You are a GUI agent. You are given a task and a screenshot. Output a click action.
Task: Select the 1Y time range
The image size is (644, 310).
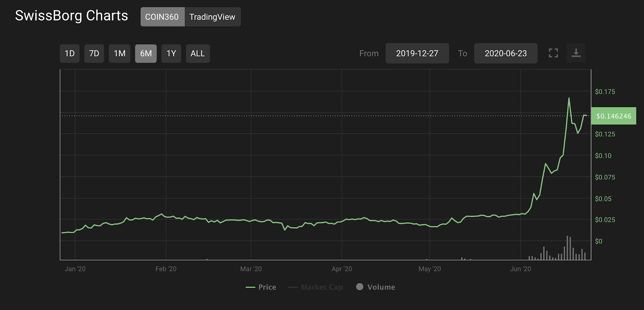(171, 54)
